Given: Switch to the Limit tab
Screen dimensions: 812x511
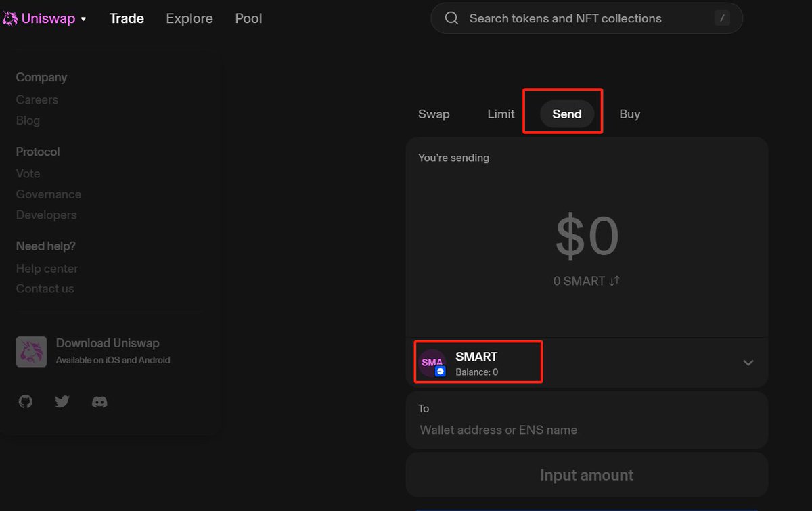Looking at the screenshot, I should (x=501, y=114).
